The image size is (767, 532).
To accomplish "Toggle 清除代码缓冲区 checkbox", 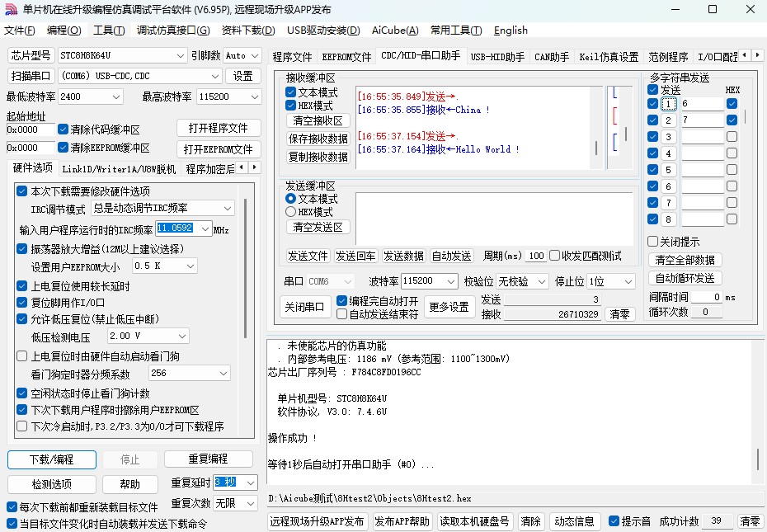I will (x=63, y=129).
